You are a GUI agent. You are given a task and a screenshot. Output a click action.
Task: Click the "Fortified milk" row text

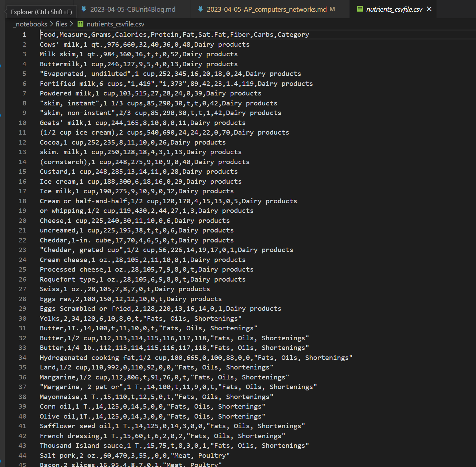pos(176,84)
